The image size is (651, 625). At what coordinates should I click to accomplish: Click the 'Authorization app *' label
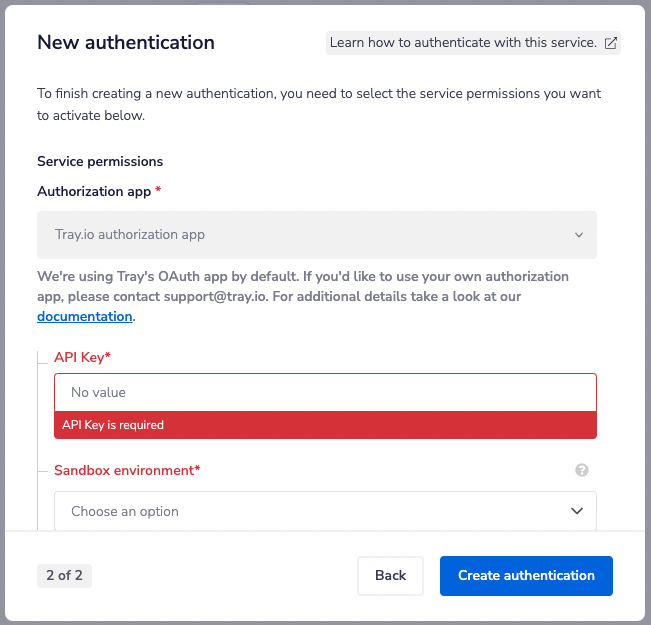point(99,191)
